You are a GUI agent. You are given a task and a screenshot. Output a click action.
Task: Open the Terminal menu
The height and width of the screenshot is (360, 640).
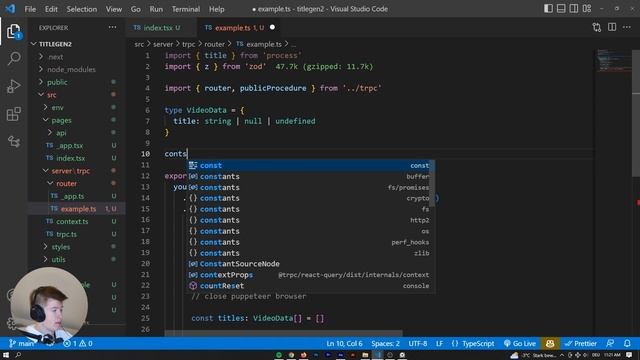click(x=186, y=9)
